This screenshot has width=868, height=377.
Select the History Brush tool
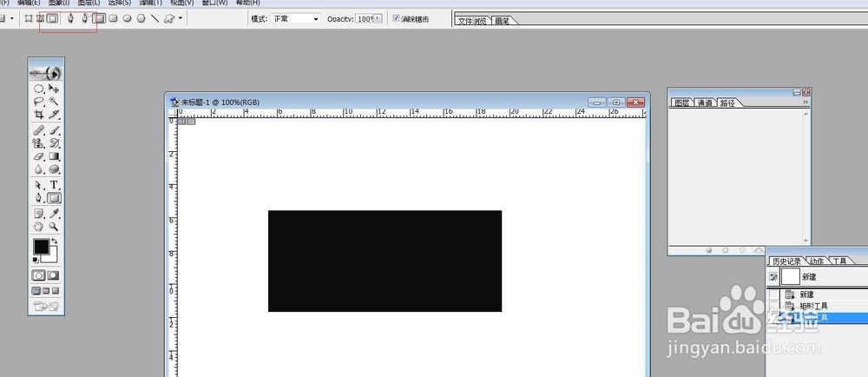pos(54,143)
